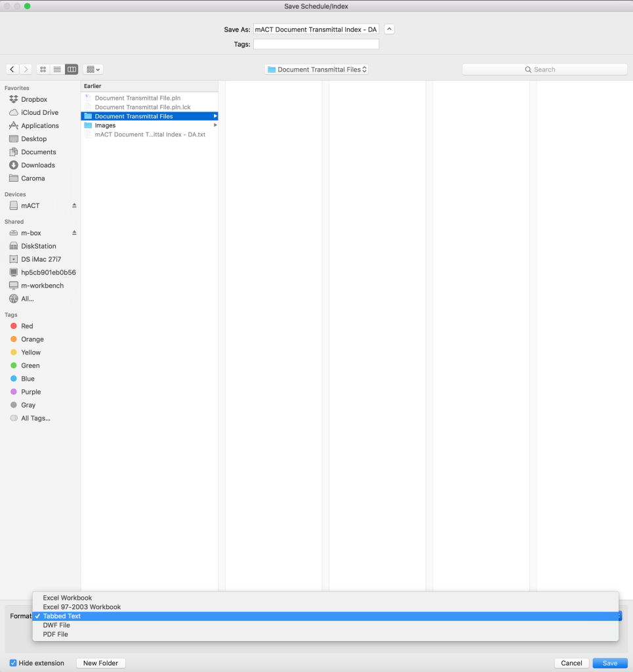The height and width of the screenshot is (672, 633).
Task: Switch to icon view mode
Action: tap(43, 69)
